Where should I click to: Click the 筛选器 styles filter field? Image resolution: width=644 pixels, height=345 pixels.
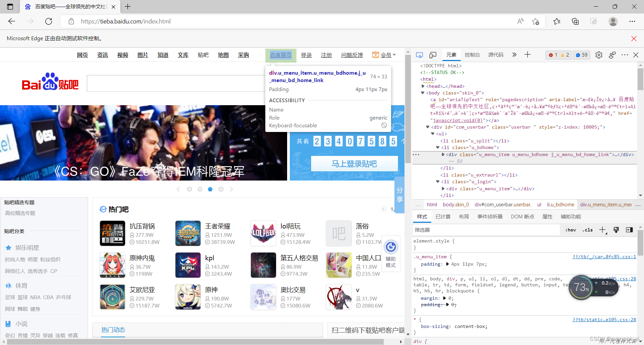click(x=486, y=230)
